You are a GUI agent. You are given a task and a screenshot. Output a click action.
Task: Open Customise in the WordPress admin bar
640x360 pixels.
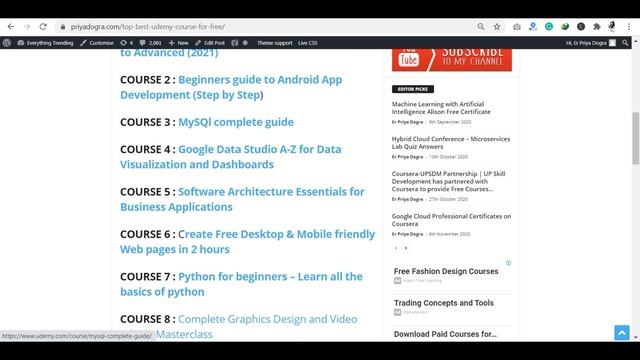click(x=97, y=42)
